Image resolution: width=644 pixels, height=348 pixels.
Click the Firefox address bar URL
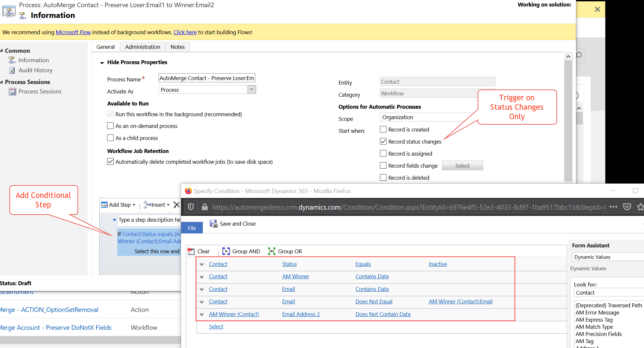pos(409,207)
